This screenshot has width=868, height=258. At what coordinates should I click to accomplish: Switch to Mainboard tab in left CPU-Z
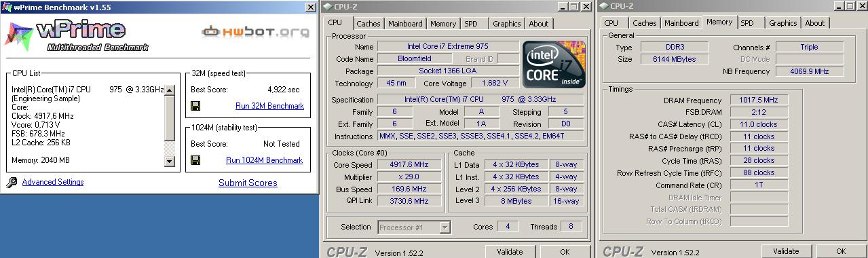(x=405, y=24)
